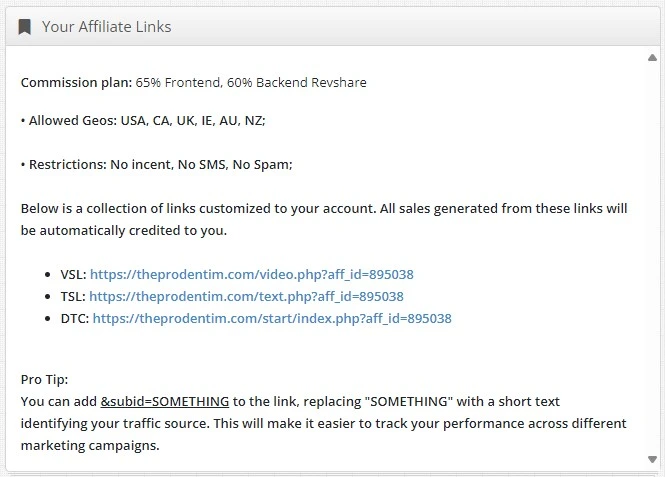This screenshot has width=665, height=477.
Task: Click the bookmark icon in the header
Action: coord(24,26)
